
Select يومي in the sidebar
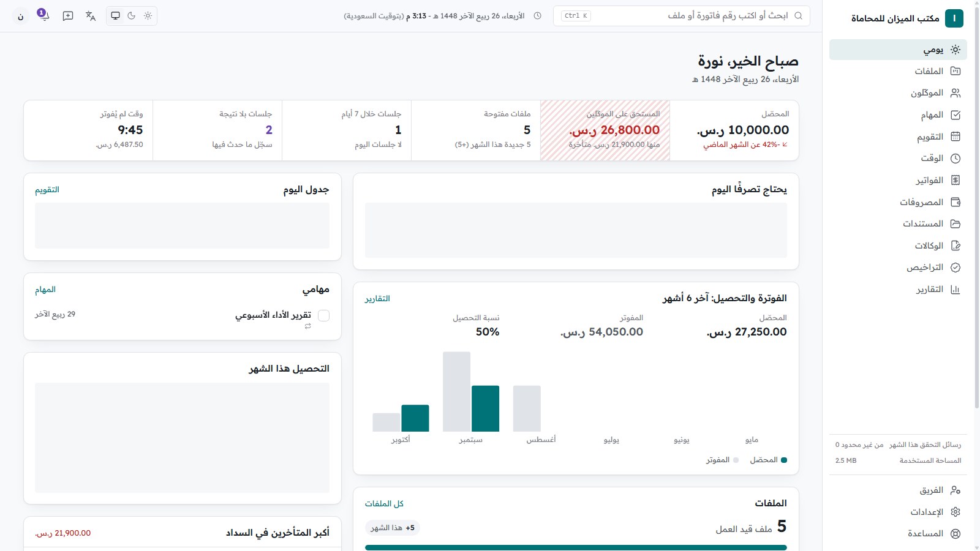[x=898, y=50]
